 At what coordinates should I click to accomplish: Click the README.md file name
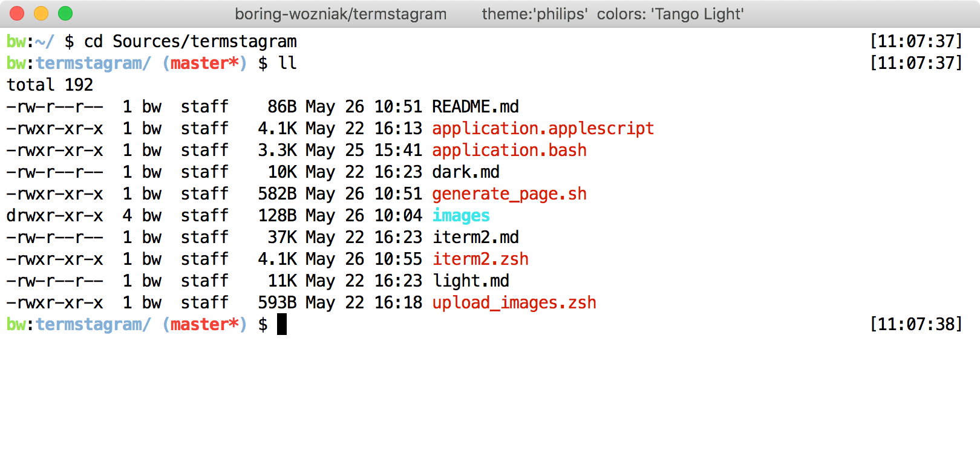click(x=475, y=107)
